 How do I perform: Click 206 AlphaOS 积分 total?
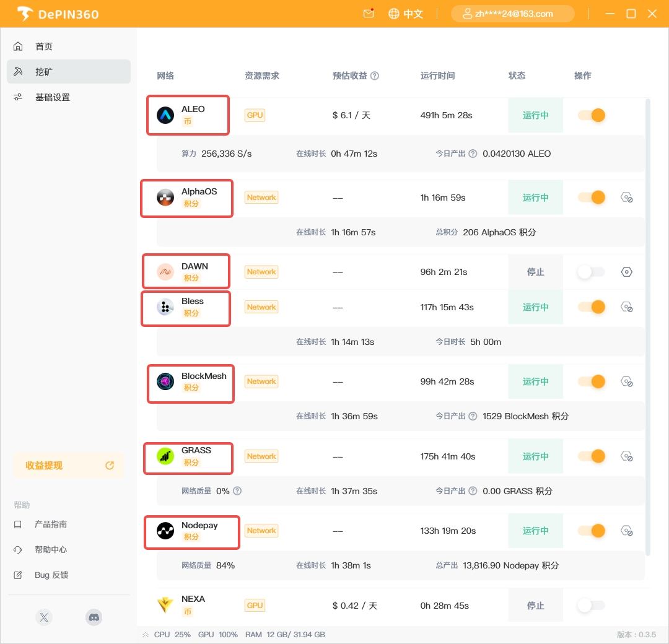coord(499,232)
